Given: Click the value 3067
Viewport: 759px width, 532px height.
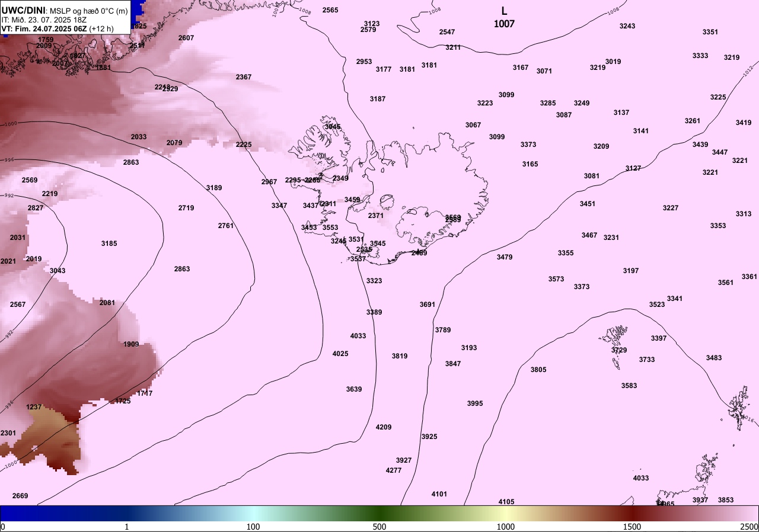Looking at the screenshot, I should pyautogui.click(x=473, y=125).
